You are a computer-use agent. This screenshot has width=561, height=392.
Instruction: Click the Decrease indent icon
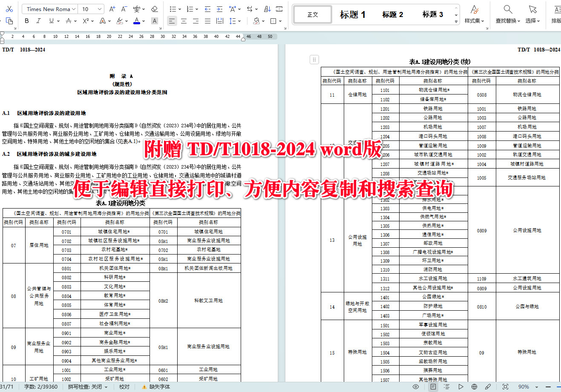point(207,9)
